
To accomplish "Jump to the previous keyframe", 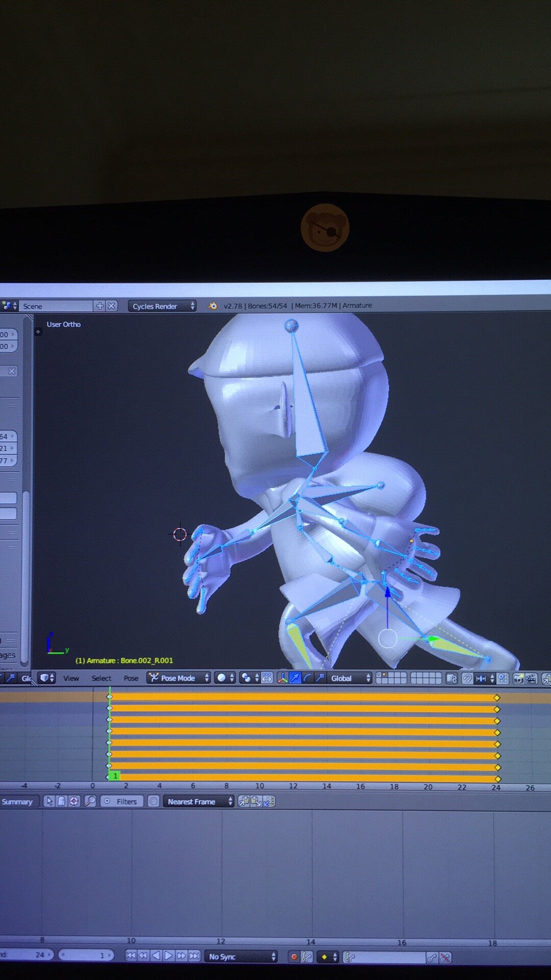I will click(144, 956).
